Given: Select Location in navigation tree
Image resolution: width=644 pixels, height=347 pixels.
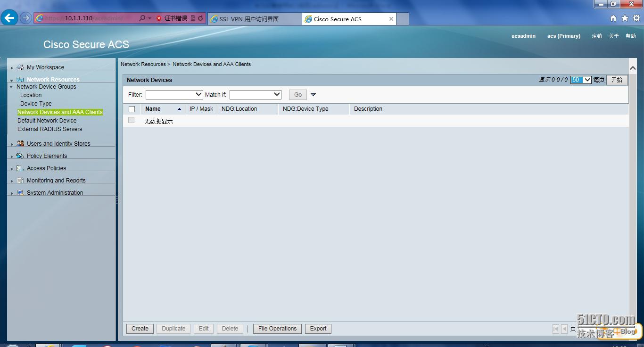Looking at the screenshot, I should pyautogui.click(x=31, y=95).
